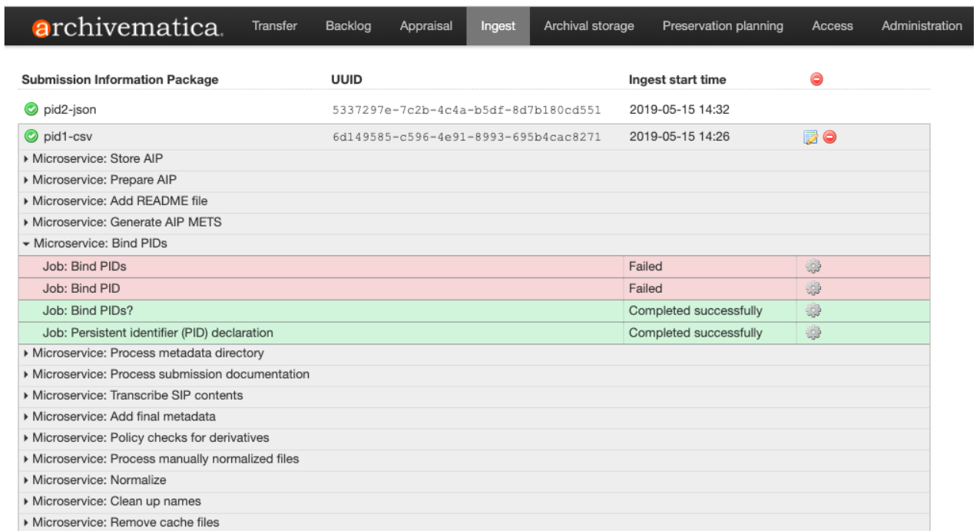Expand Microservice: Add final metadata

pyautogui.click(x=120, y=417)
